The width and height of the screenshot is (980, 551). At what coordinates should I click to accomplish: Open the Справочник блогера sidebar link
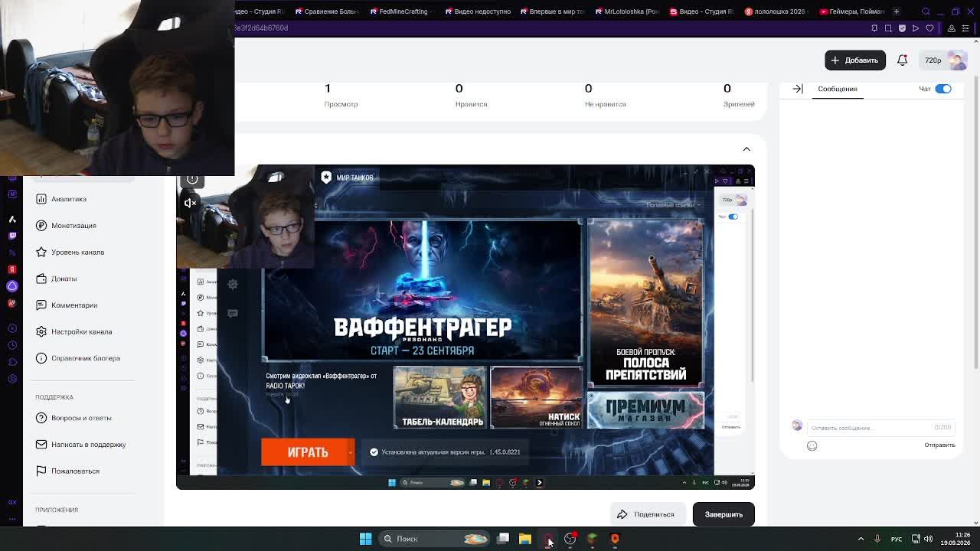point(86,358)
